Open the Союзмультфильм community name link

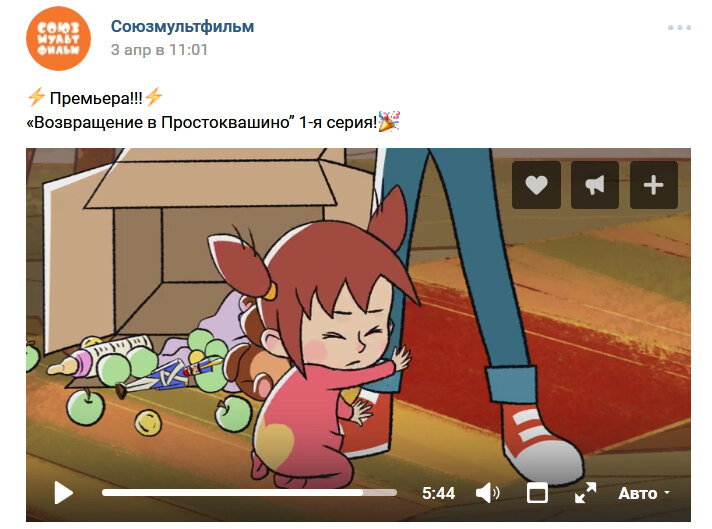click(182, 26)
